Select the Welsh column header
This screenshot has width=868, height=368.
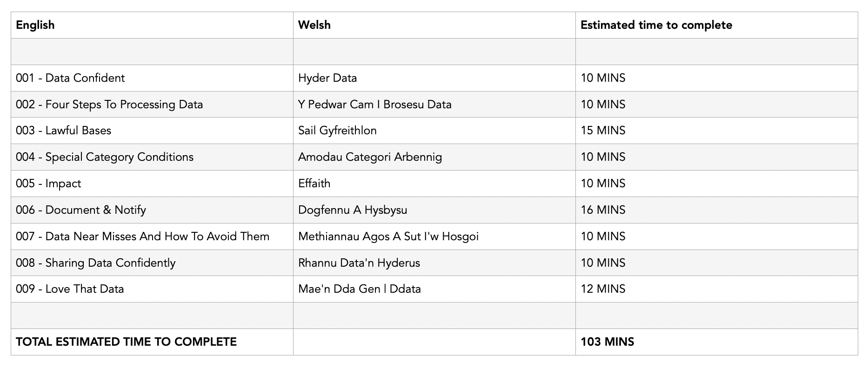point(434,25)
